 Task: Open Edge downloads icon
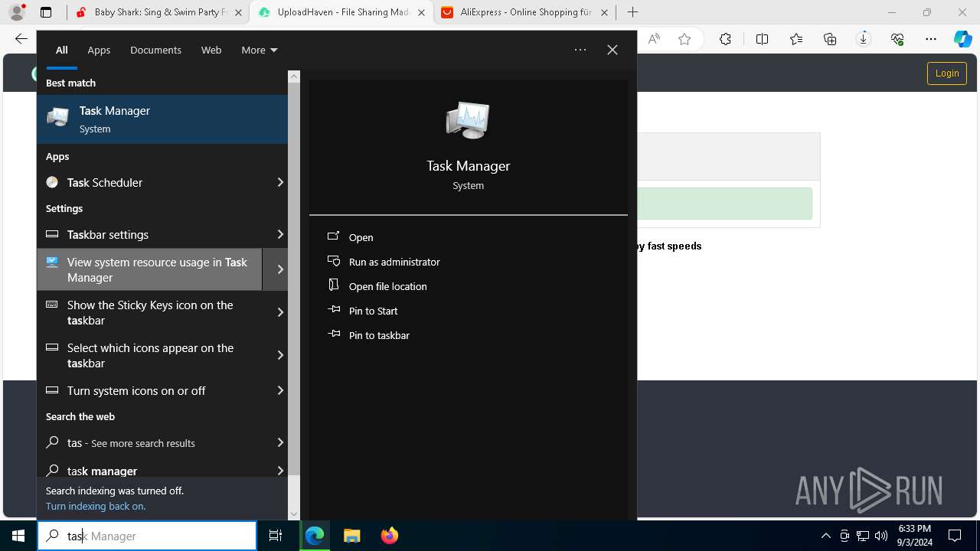(864, 39)
